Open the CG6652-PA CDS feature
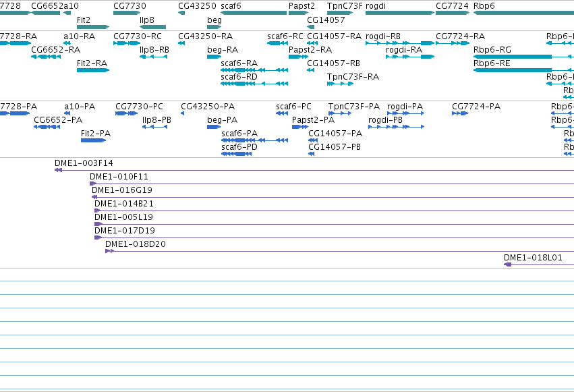Viewport: 574px width, 392px height. [47, 127]
